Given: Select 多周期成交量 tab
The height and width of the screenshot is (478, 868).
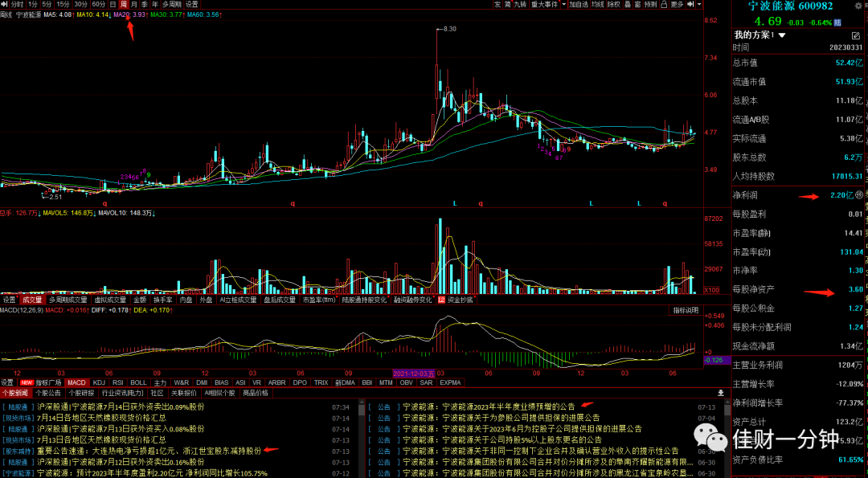Looking at the screenshot, I should tap(68, 300).
